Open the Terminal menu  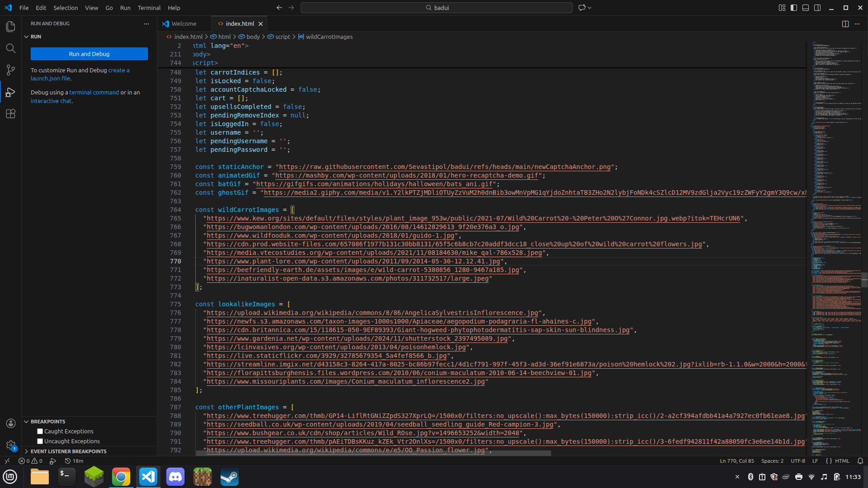(x=149, y=8)
